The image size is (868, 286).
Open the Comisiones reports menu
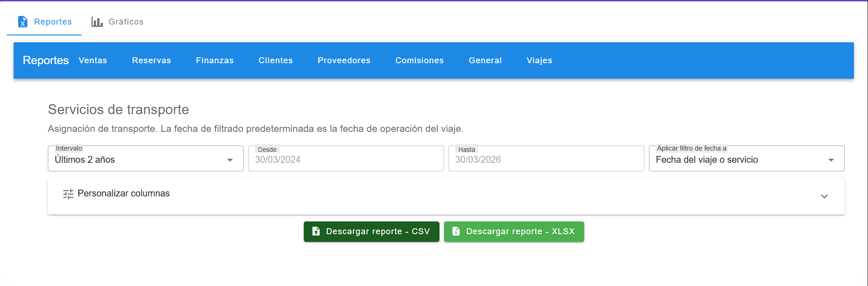pos(419,60)
